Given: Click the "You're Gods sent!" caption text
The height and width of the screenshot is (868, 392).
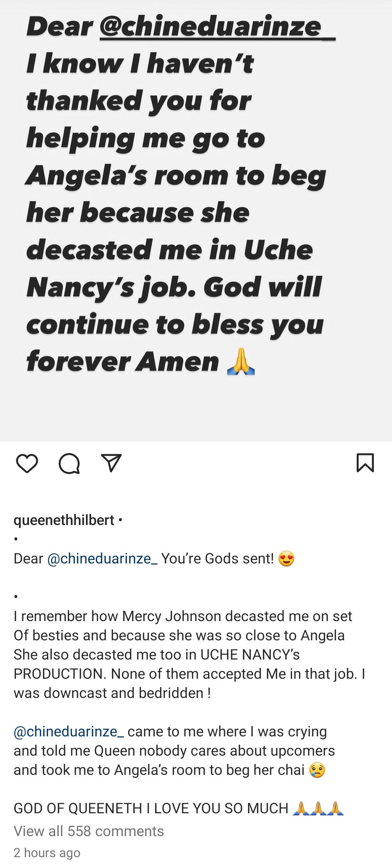Looking at the screenshot, I should click(x=217, y=558).
